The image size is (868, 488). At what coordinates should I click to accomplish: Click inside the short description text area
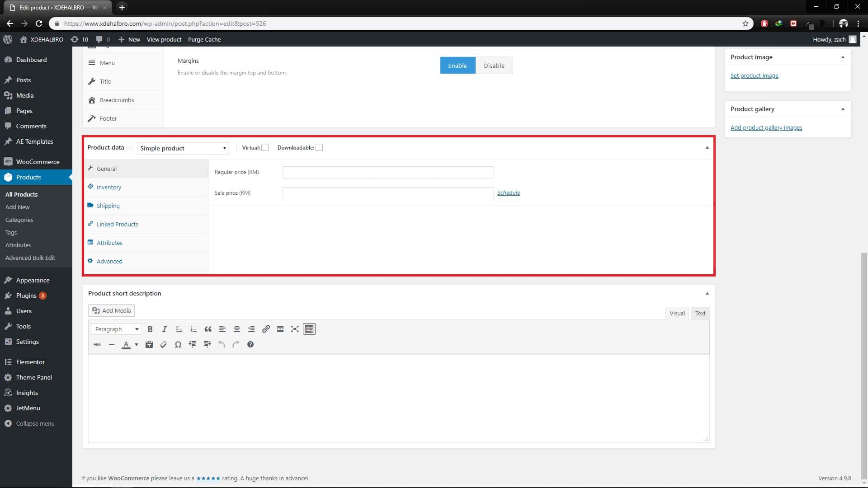[399, 394]
